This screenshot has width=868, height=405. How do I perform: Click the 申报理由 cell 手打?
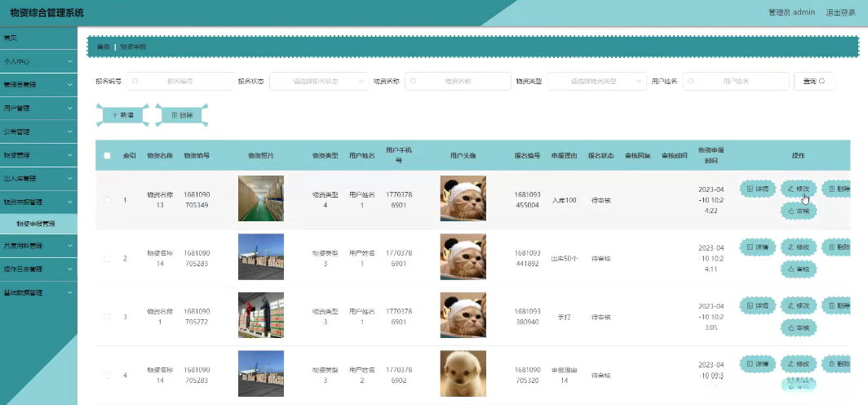[564, 317]
